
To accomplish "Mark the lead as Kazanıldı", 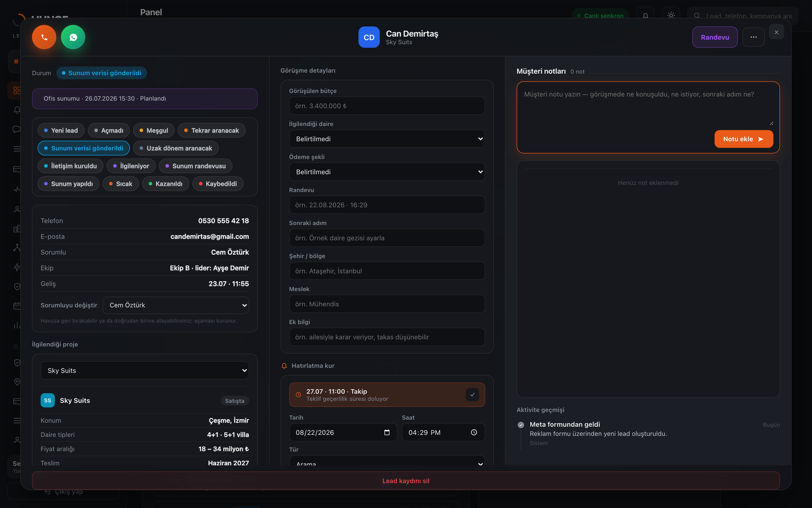I will pyautogui.click(x=165, y=184).
